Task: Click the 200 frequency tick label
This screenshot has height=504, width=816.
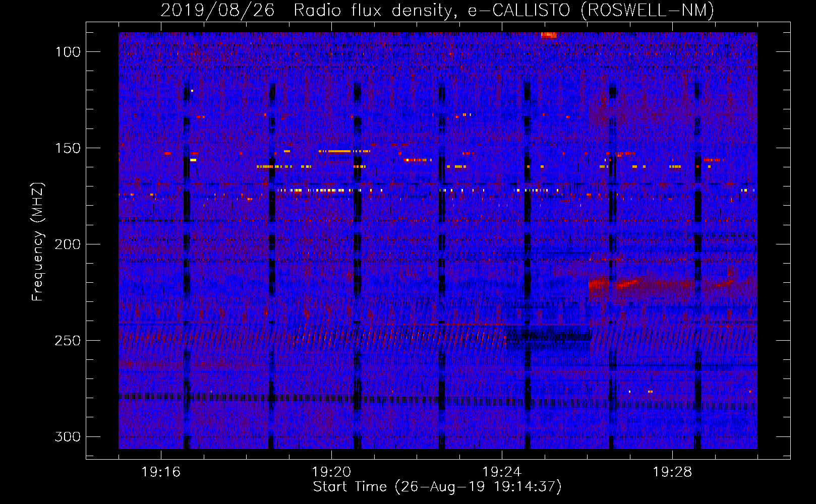Action: 68,244
